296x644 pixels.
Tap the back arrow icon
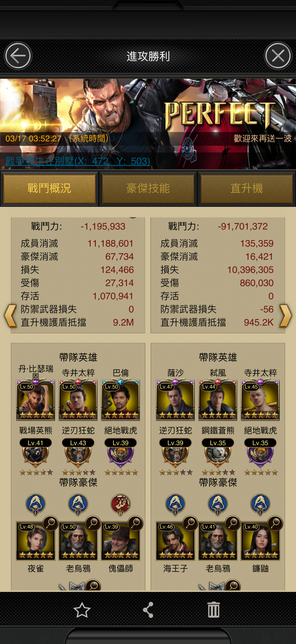[18, 56]
